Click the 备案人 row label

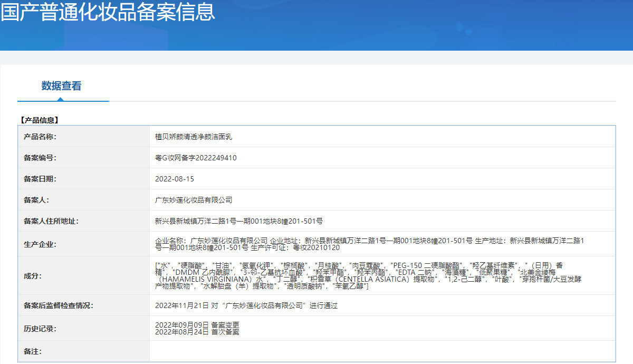pyautogui.click(x=36, y=200)
